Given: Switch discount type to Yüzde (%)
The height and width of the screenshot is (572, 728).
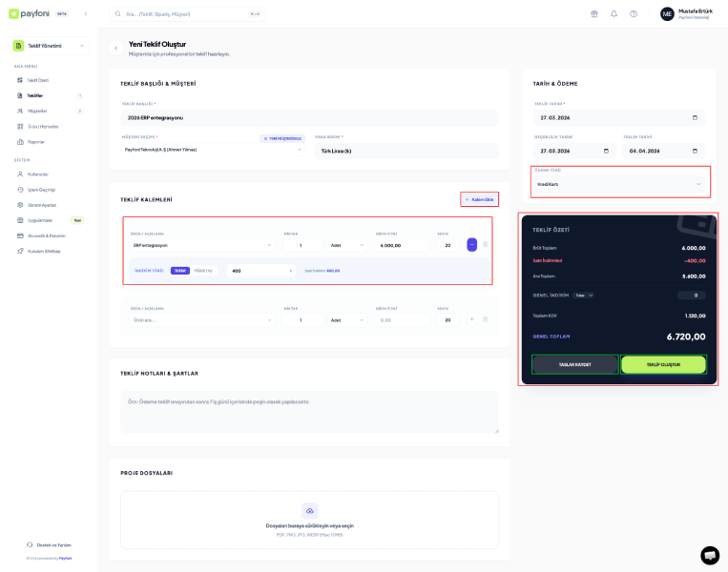Looking at the screenshot, I should (x=203, y=271).
